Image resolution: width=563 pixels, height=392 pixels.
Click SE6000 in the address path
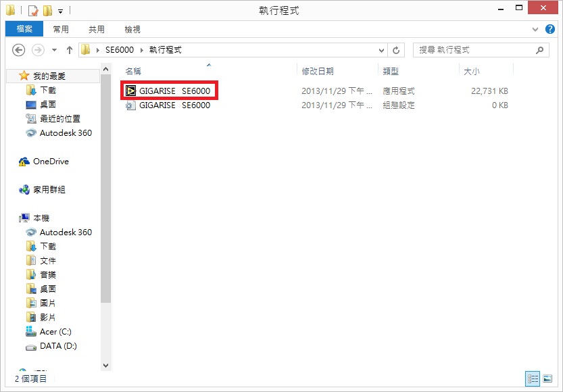(120, 50)
